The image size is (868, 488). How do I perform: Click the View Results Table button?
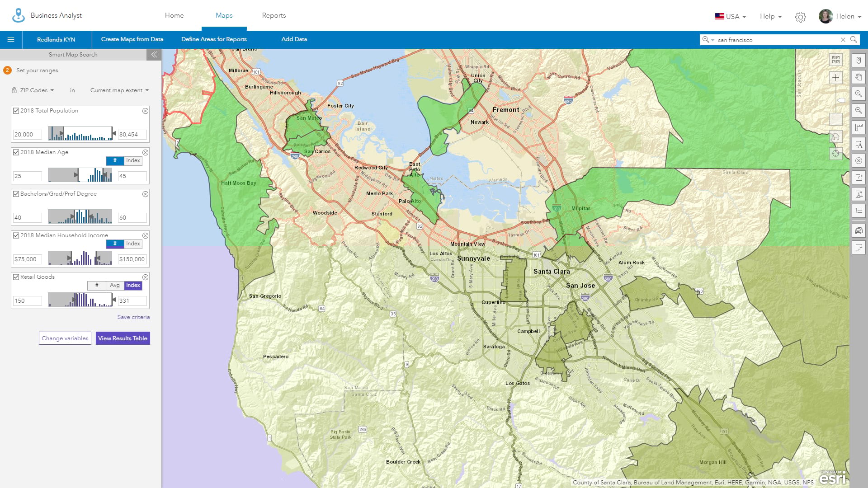(x=123, y=338)
